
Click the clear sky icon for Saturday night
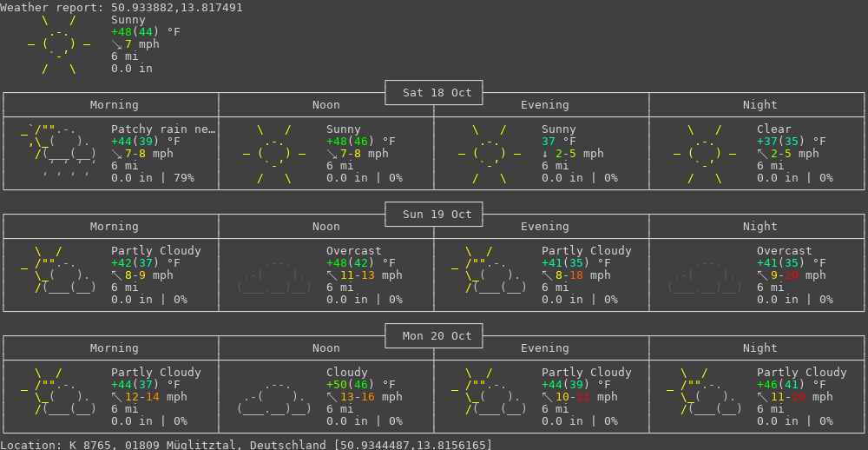tap(705, 154)
